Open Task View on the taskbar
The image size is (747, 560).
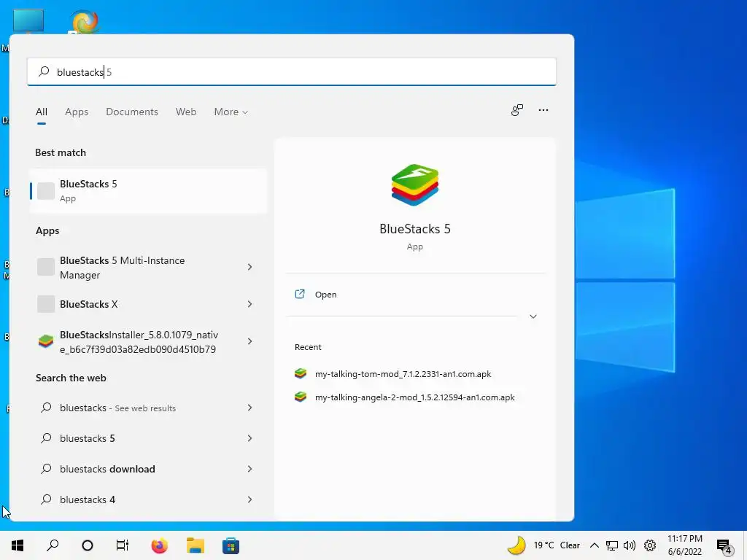coord(123,545)
